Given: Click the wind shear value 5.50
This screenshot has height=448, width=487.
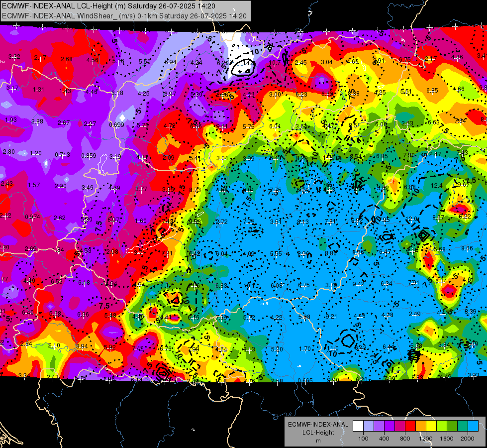Looking at the screenshot, I should click(x=145, y=62).
